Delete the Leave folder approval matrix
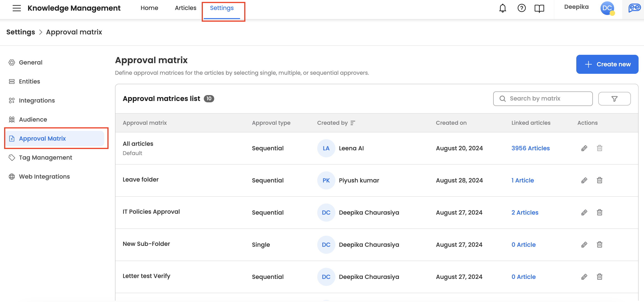The width and height of the screenshot is (644, 302). pos(599,180)
